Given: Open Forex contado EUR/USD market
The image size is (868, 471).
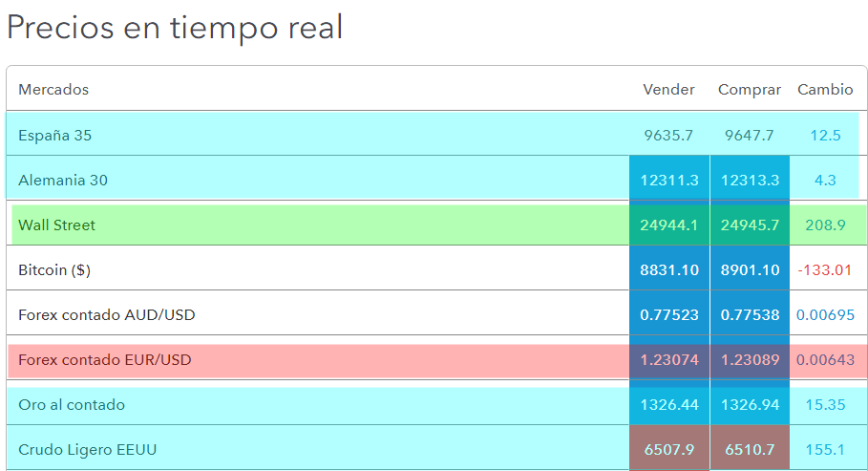Looking at the screenshot, I should 105,360.
